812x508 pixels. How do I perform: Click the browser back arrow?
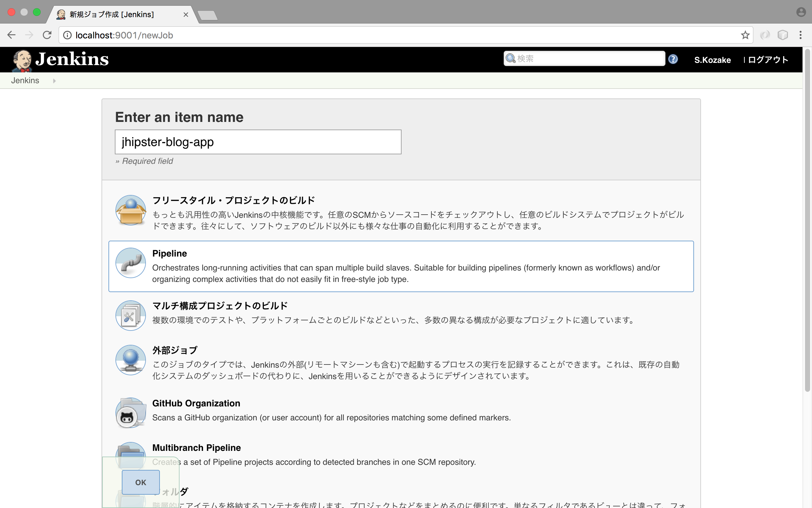click(11, 35)
